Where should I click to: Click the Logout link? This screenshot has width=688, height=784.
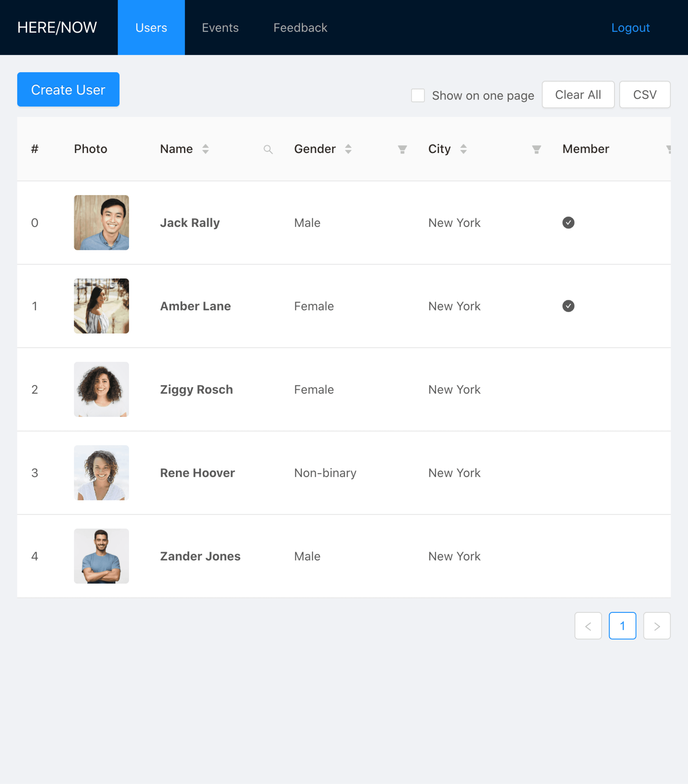pos(630,28)
